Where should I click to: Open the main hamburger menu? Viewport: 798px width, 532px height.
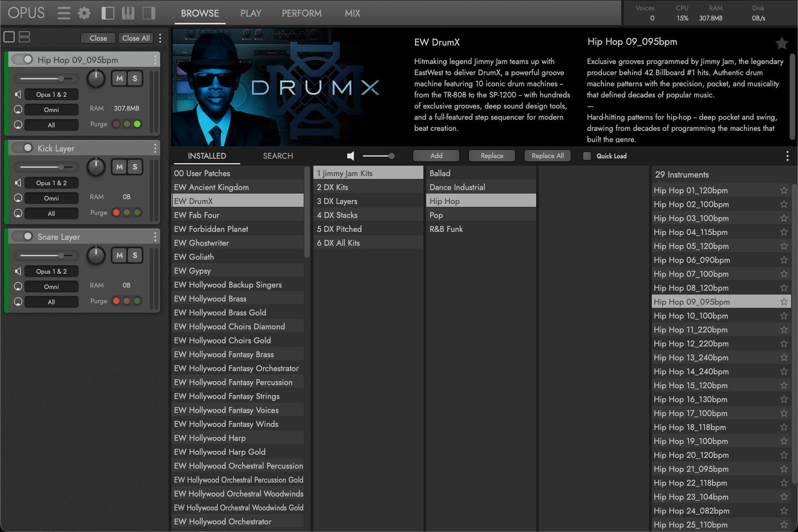(x=64, y=13)
